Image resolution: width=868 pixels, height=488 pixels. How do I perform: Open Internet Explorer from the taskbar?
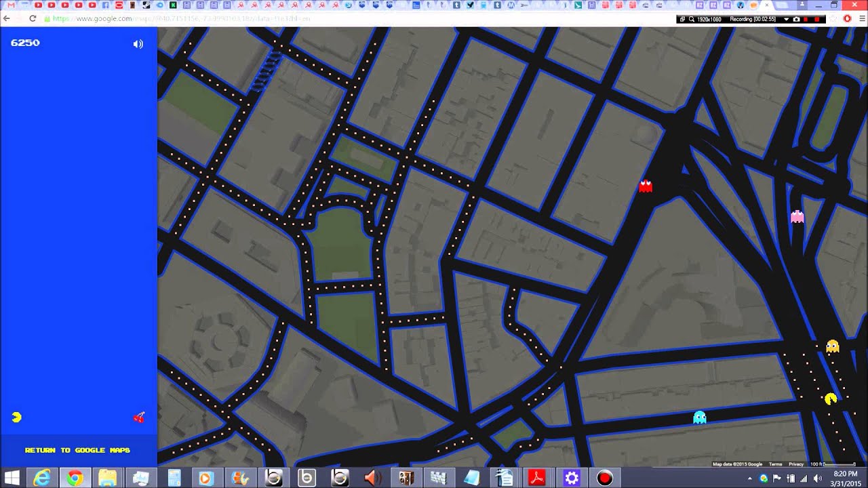point(42,478)
